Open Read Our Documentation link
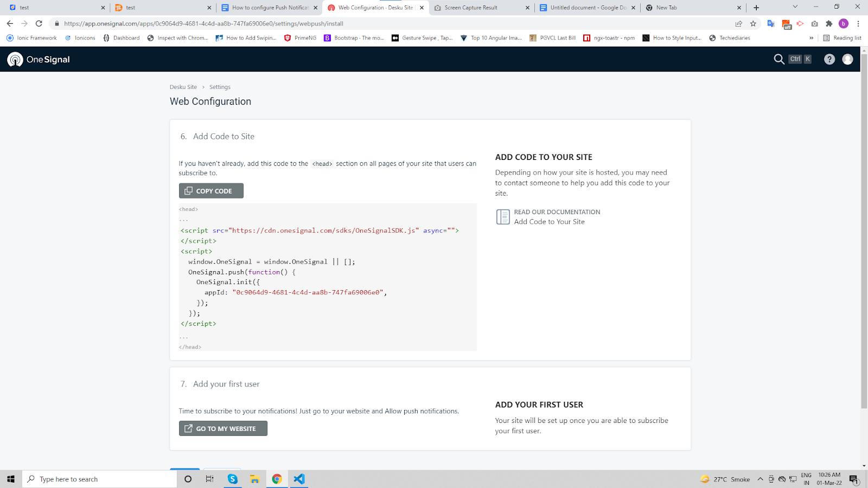Screen dimensions: 868x488 coord(557,212)
